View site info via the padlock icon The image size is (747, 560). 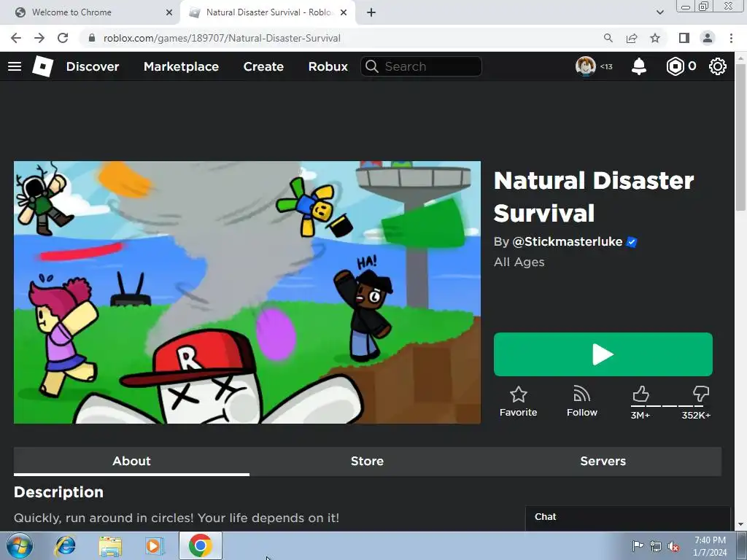92,38
